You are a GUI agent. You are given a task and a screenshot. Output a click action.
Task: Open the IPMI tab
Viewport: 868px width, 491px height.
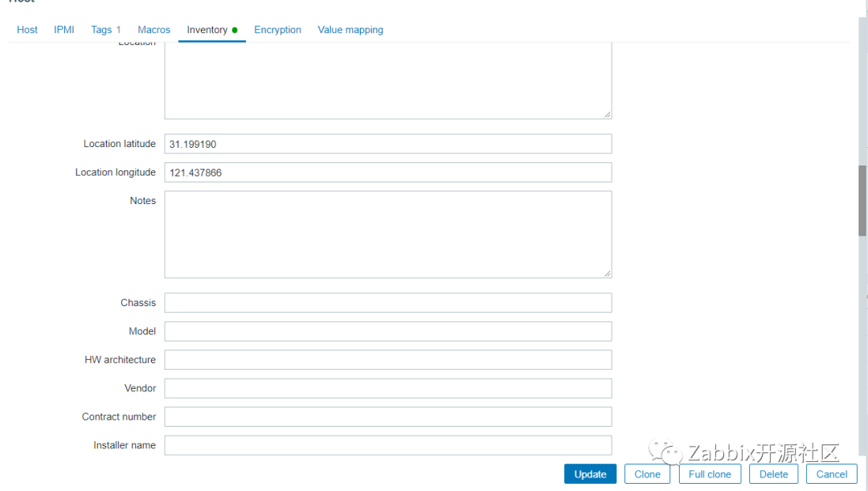coord(64,30)
